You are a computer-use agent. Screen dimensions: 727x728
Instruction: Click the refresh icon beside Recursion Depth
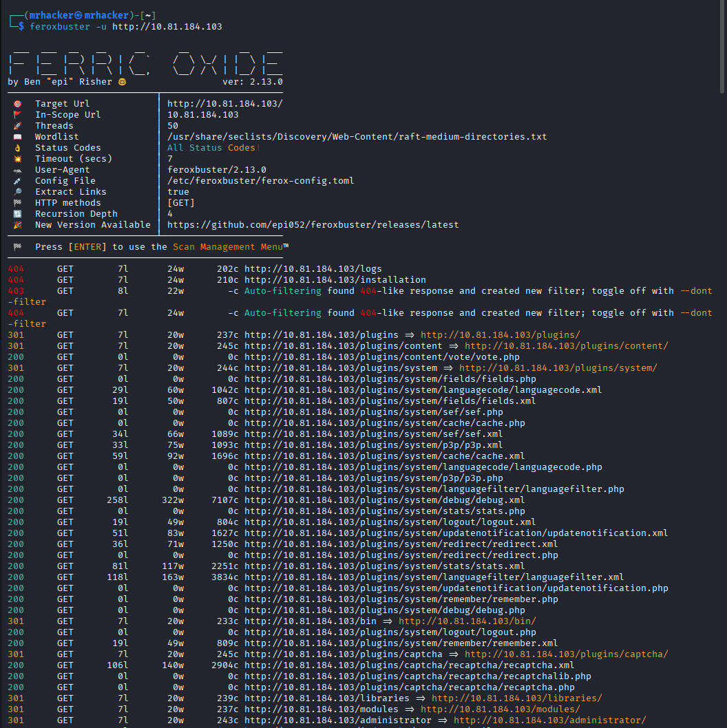pos(17,214)
